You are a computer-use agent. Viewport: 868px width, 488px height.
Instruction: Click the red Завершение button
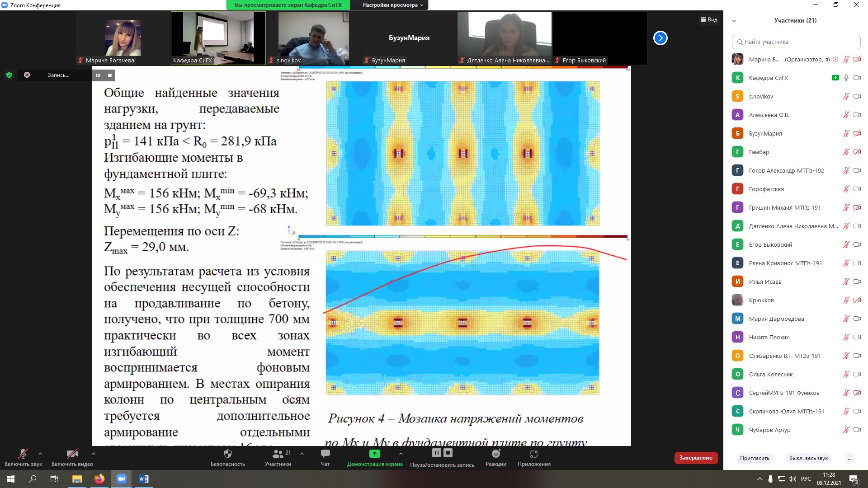(x=696, y=458)
